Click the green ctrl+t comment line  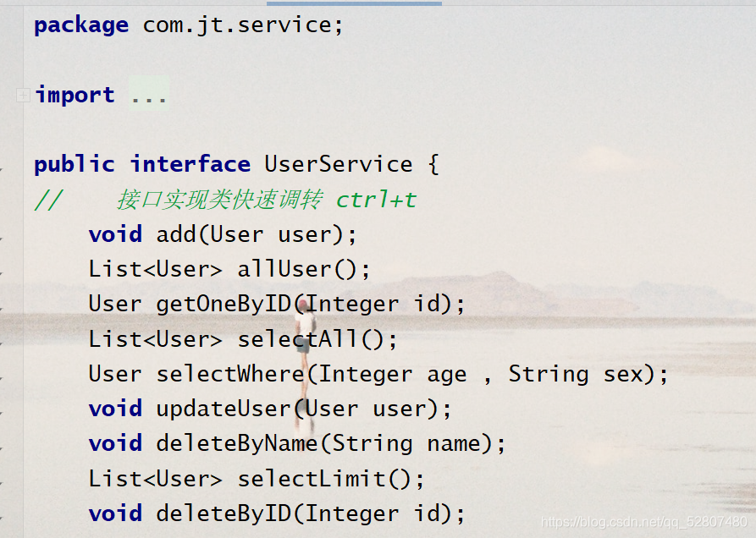(x=225, y=200)
